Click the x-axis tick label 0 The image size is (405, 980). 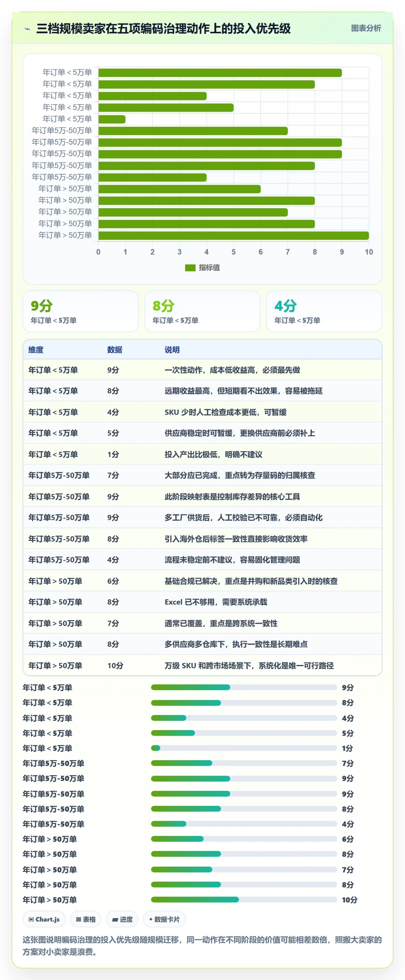click(98, 252)
